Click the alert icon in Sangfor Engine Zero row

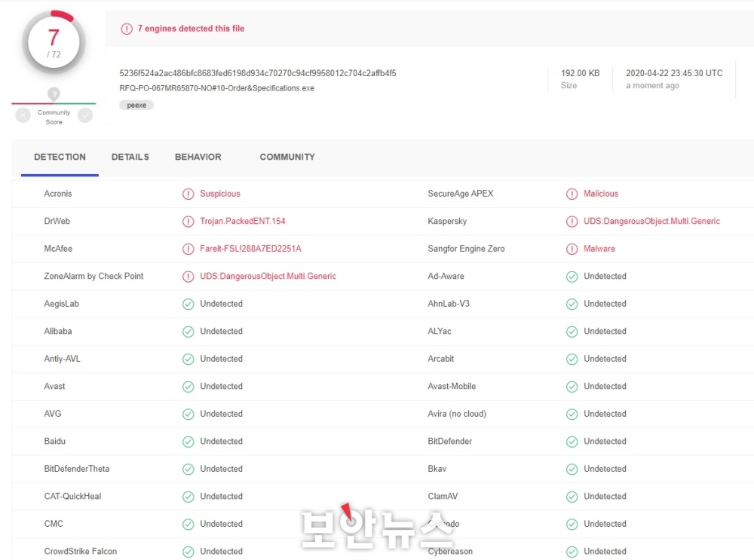[572, 249]
